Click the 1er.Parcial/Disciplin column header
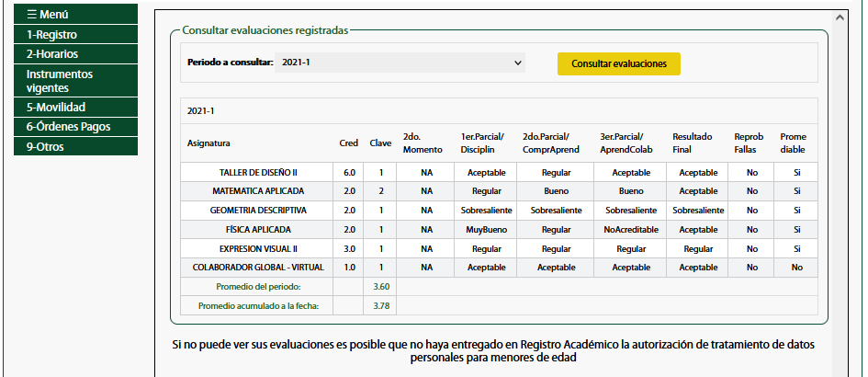Image resolution: width=868 pixels, height=377 pixels. click(483, 143)
